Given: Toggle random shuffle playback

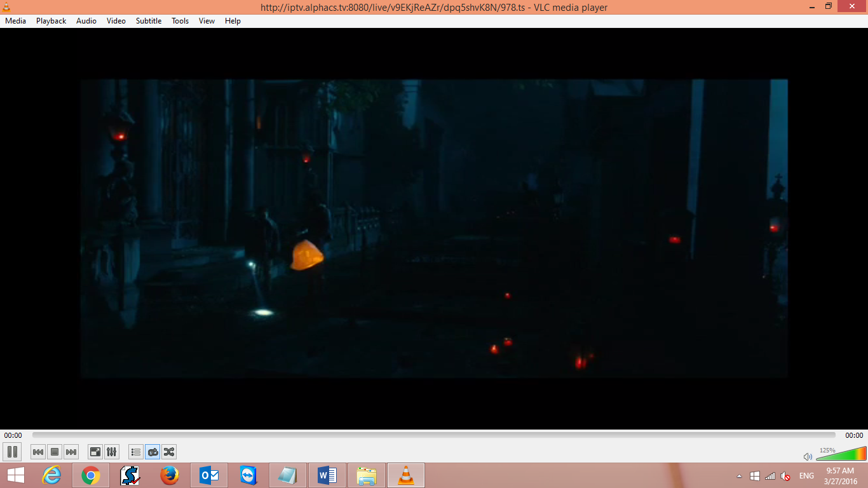Looking at the screenshot, I should tap(169, 452).
